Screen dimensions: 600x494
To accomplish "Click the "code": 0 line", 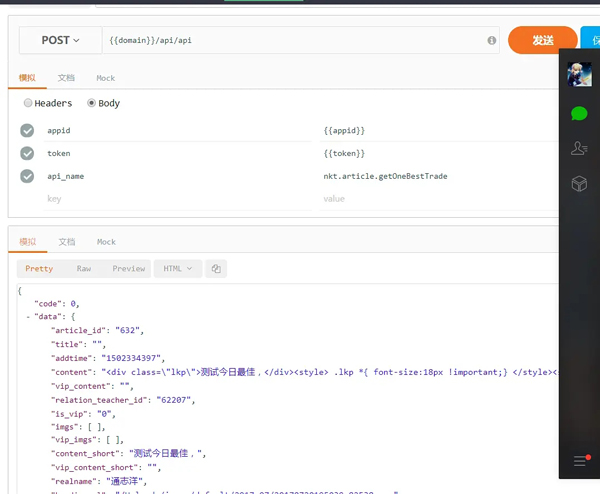I will click(57, 304).
